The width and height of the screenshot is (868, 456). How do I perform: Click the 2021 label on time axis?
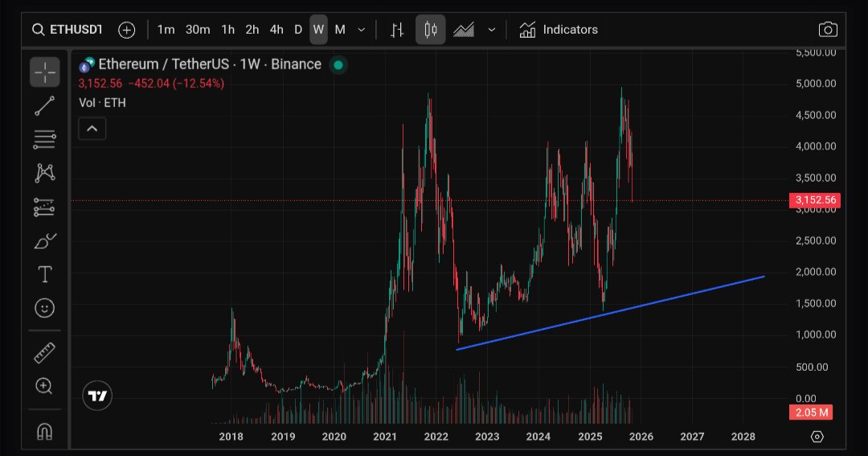pos(385,437)
